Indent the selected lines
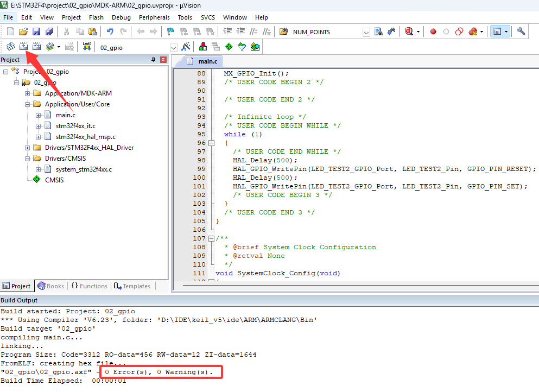 (227, 31)
